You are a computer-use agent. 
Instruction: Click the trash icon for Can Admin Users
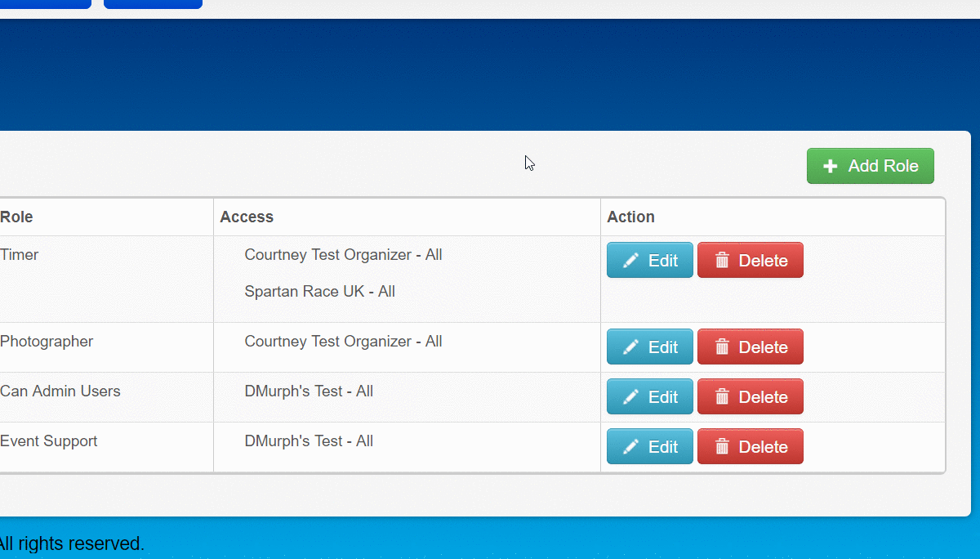click(722, 397)
